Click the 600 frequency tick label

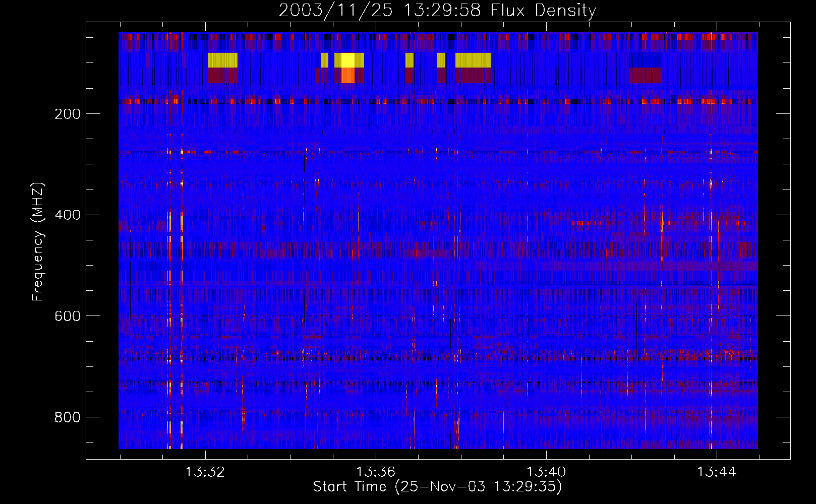coord(68,316)
